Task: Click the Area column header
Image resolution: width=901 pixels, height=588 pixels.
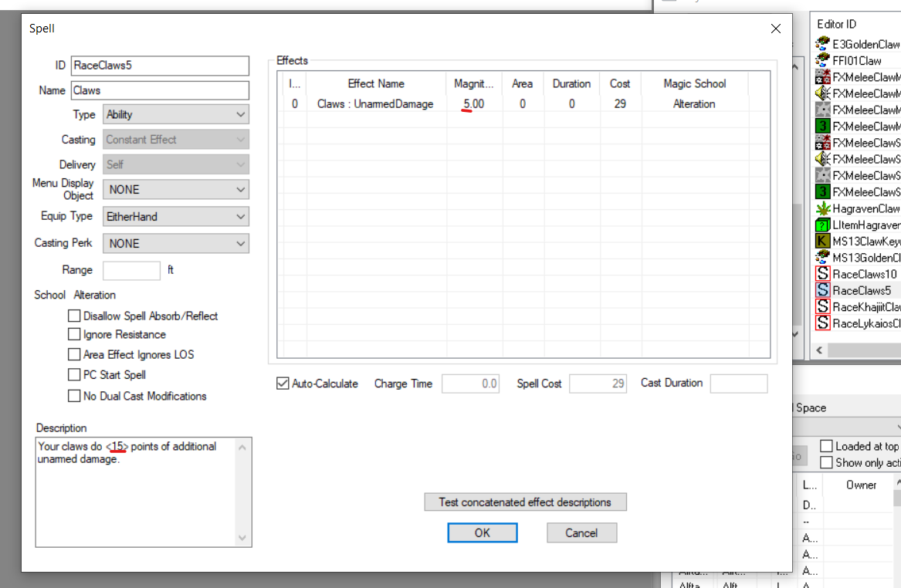Action: (523, 84)
